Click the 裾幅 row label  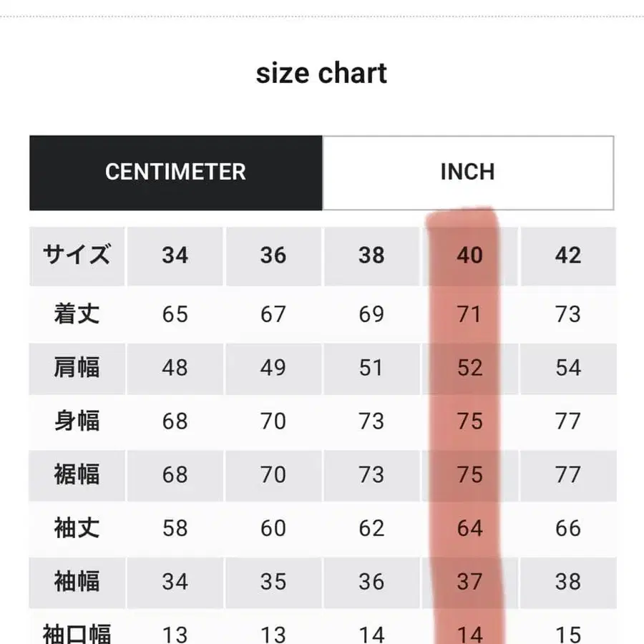pyautogui.click(x=77, y=474)
